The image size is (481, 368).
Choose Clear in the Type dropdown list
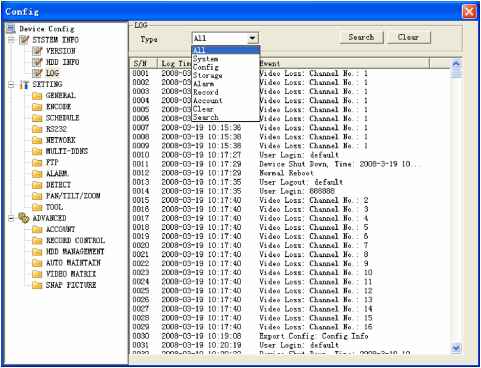click(226, 109)
